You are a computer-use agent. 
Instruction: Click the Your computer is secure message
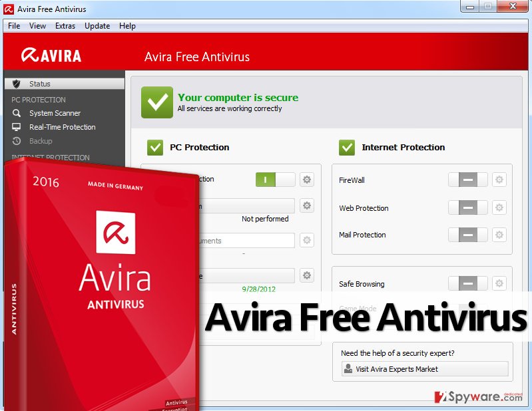(x=238, y=98)
